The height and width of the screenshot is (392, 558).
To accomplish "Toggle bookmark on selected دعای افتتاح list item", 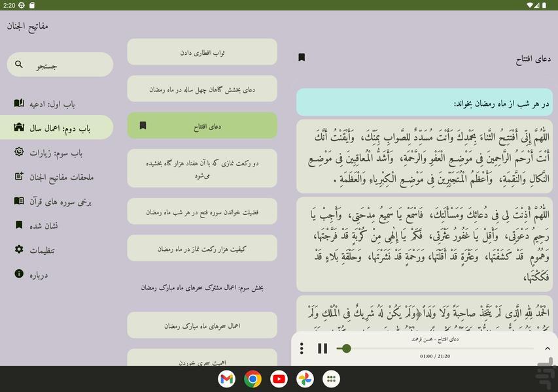I will (143, 125).
